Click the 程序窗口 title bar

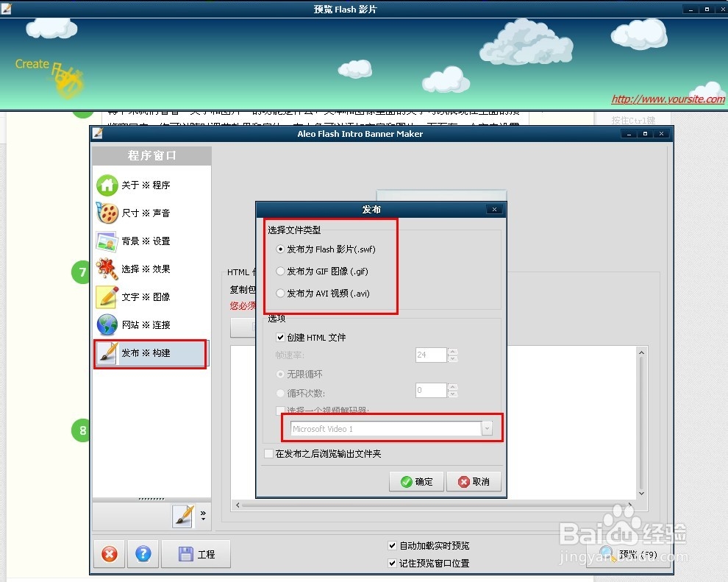(x=151, y=156)
